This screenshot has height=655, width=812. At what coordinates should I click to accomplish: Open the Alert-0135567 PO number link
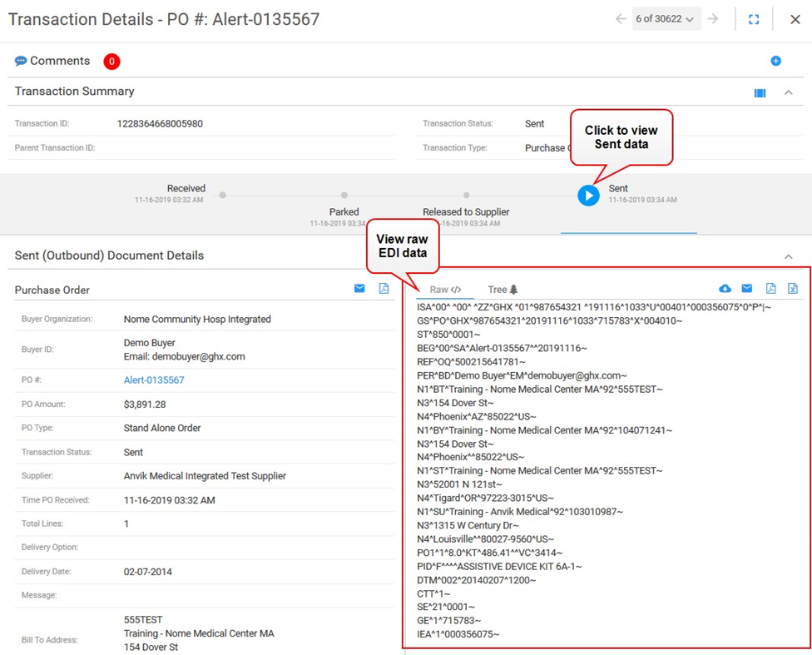[154, 380]
